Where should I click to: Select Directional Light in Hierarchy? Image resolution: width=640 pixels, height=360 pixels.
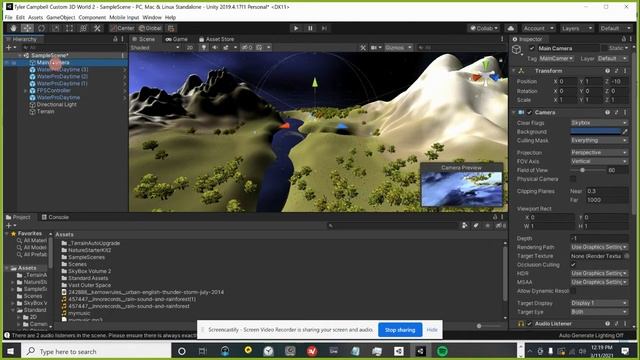click(x=56, y=104)
